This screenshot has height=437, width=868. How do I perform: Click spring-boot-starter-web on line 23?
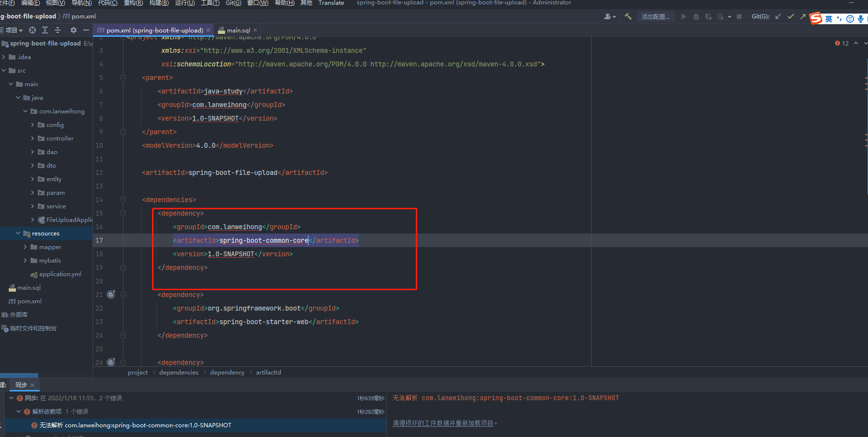tap(264, 322)
